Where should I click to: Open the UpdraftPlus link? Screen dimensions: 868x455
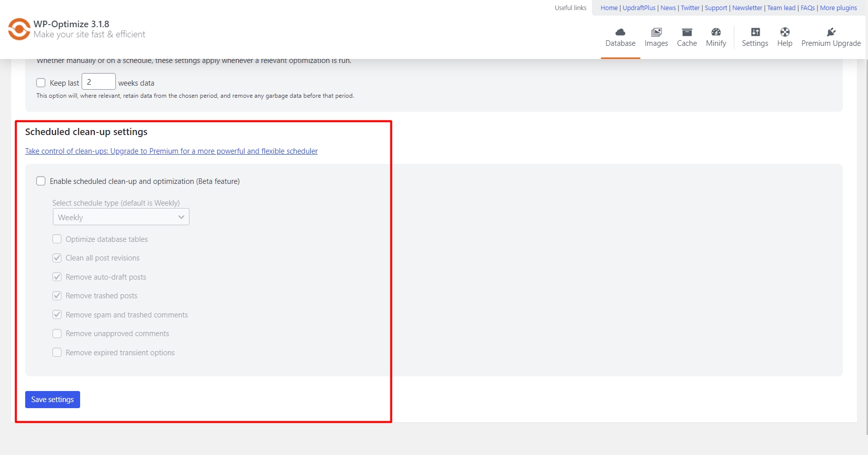639,8
